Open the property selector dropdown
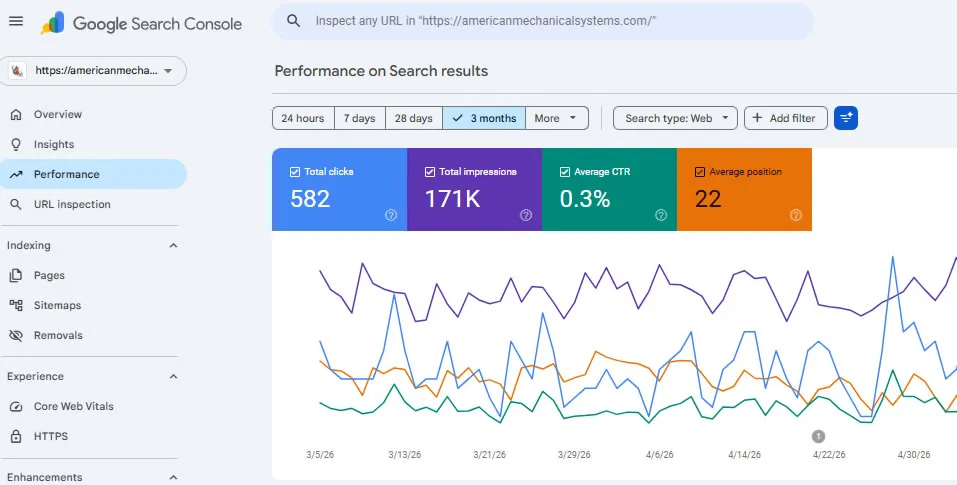 tap(93, 71)
